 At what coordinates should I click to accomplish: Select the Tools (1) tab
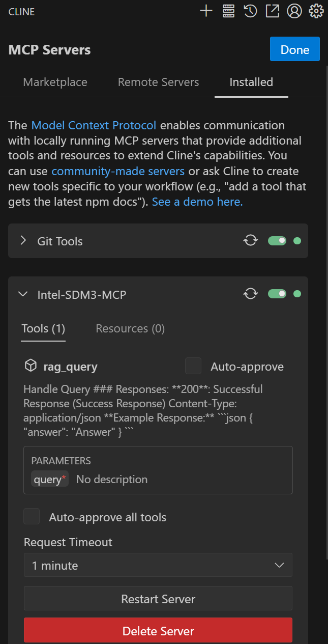tap(43, 328)
